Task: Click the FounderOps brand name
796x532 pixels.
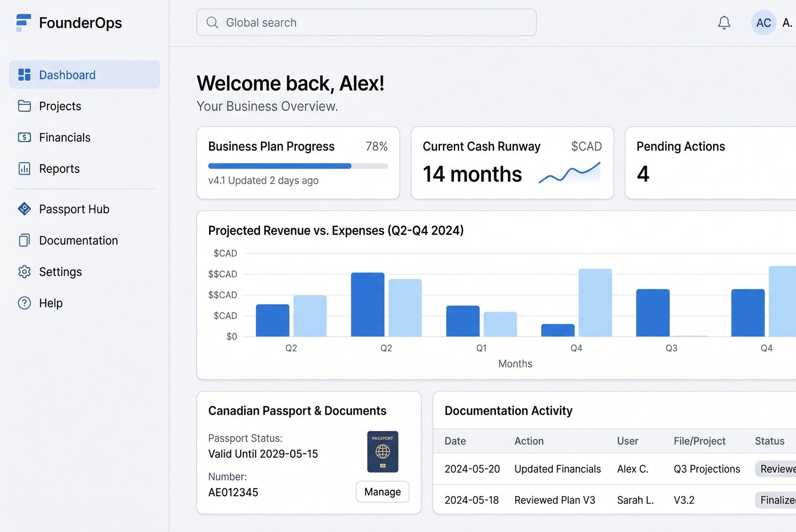Action: [80, 23]
